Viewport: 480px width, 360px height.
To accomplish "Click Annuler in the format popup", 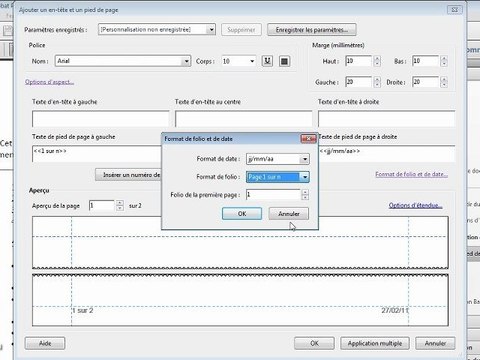I will pos(289,214).
